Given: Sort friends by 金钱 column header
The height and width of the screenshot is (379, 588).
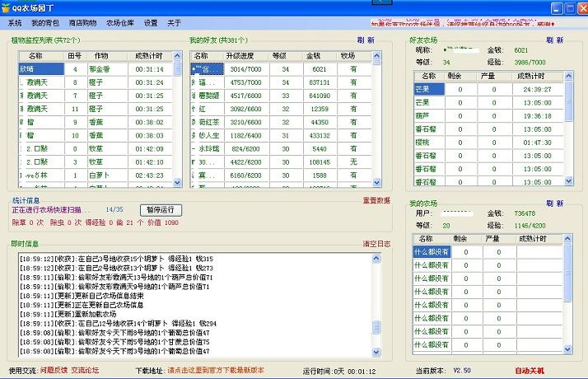Looking at the screenshot, I should (x=319, y=56).
